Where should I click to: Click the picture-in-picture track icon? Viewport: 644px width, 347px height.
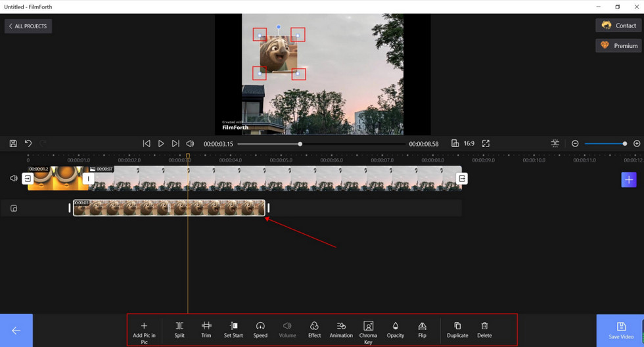(14, 208)
